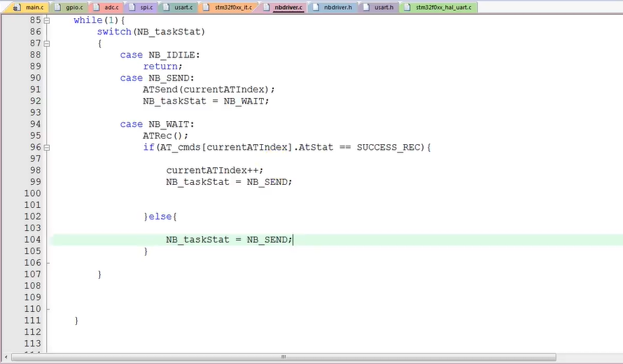The image size is (623, 364).
Task: Click 'NB_taskStat = NB_SEND;' on highlighted line 104
Action: pyautogui.click(x=230, y=239)
